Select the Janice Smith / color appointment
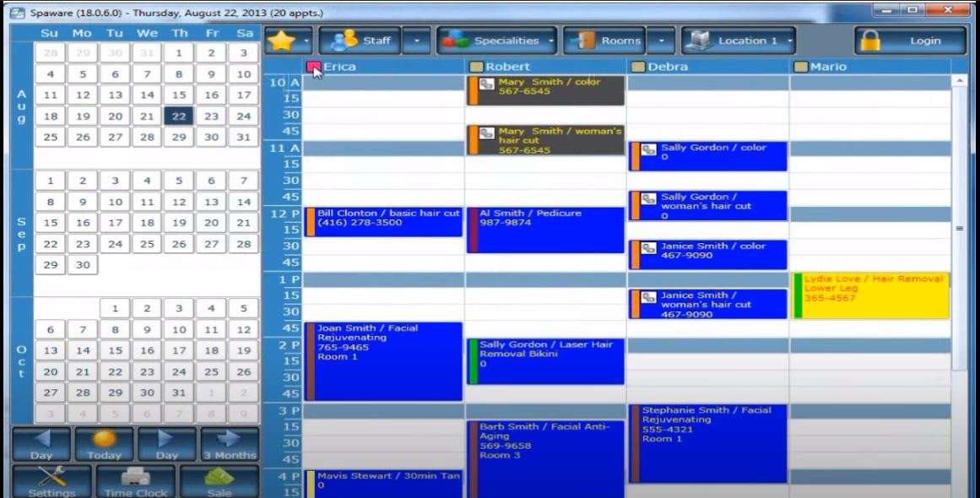 click(x=708, y=255)
